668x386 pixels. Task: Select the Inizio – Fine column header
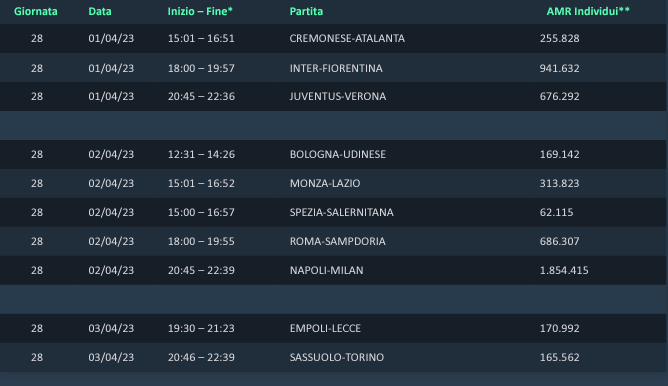point(200,12)
